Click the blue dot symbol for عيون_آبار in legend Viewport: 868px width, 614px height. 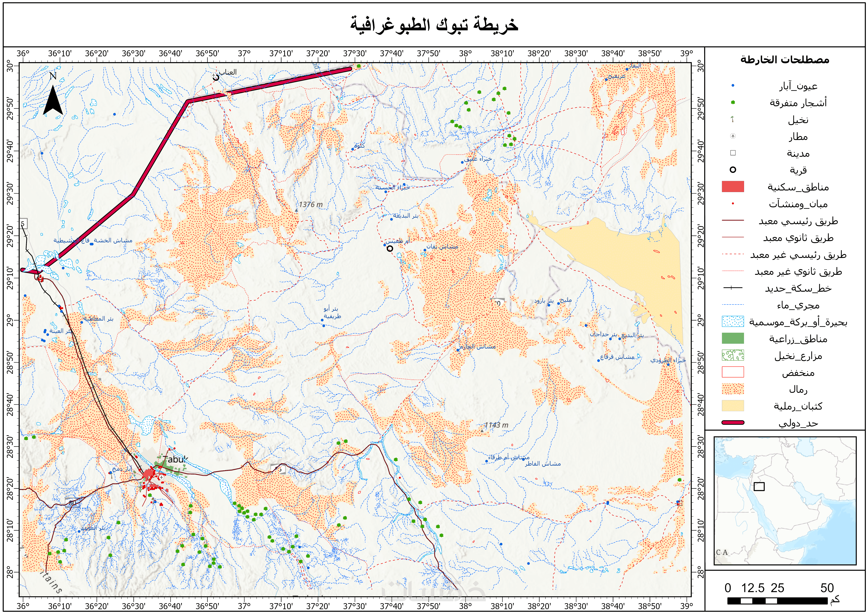point(733,86)
